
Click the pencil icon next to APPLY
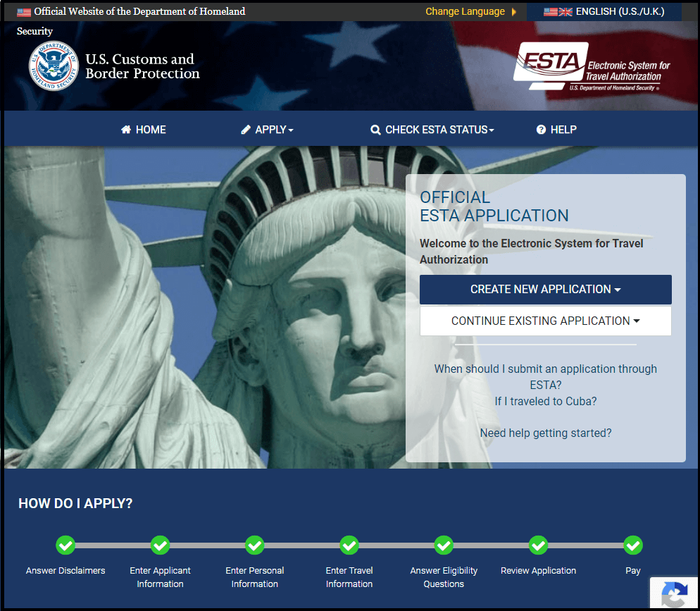pyautogui.click(x=246, y=130)
